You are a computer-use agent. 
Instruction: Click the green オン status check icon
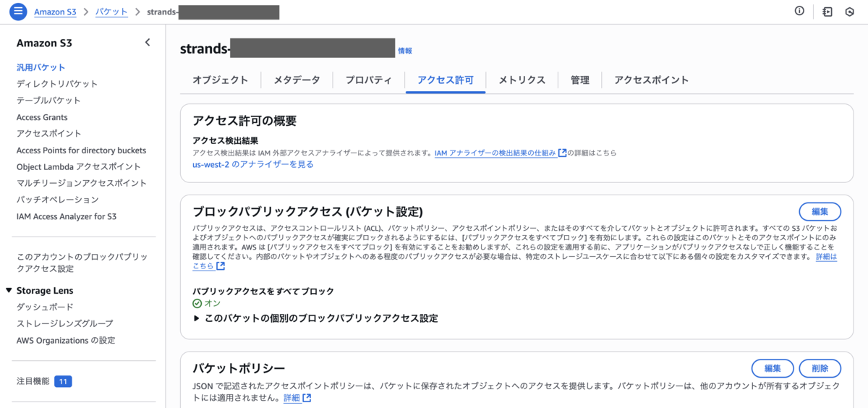[x=197, y=304]
